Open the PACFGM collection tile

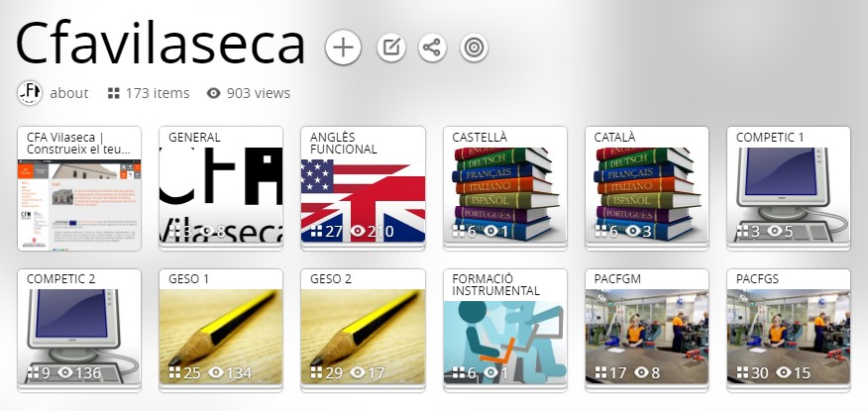pos(647,330)
